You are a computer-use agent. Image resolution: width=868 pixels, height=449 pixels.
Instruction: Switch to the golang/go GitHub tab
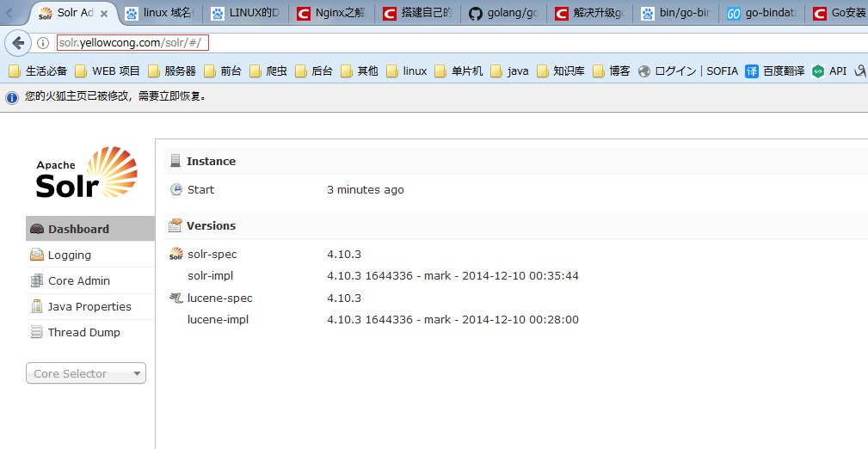[x=504, y=13]
